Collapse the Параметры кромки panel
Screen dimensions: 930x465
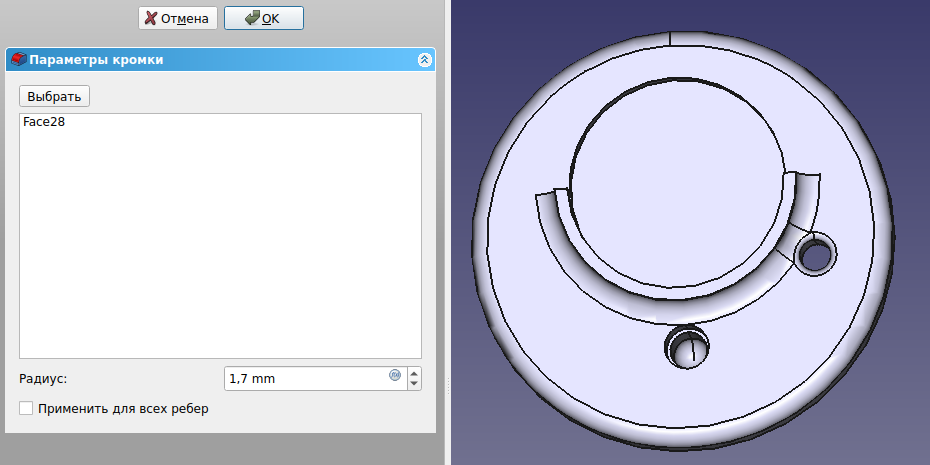coord(425,59)
